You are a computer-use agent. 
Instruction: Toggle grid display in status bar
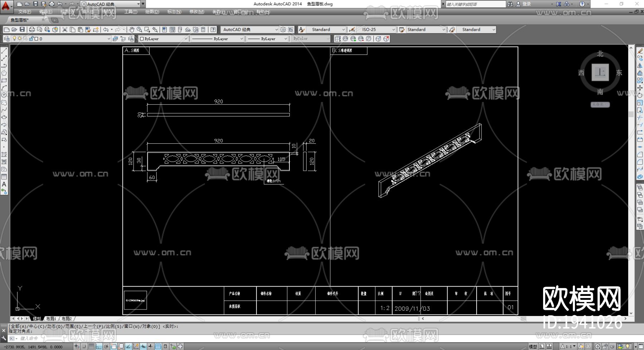[91, 346]
